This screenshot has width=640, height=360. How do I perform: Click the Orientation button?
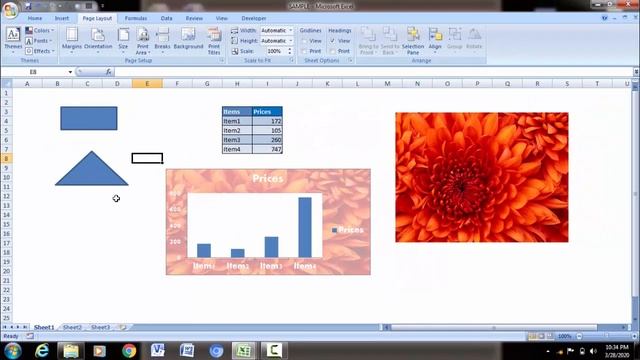pyautogui.click(x=98, y=40)
